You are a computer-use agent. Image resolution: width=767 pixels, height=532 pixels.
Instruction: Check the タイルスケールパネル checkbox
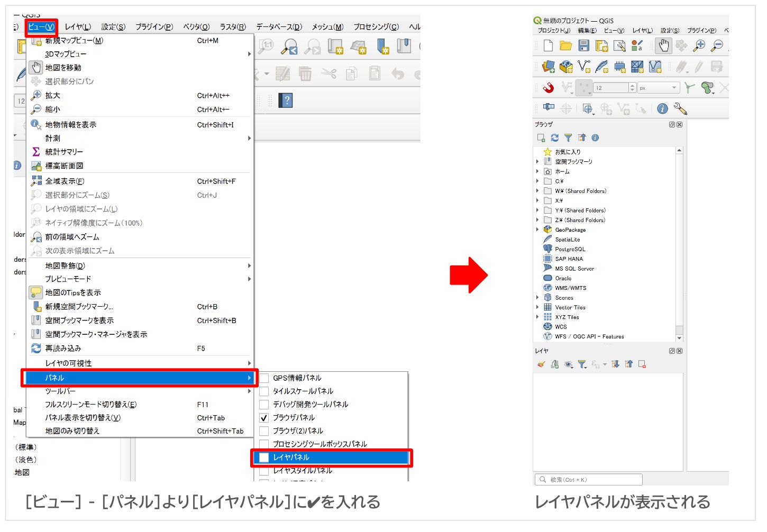[x=264, y=391]
